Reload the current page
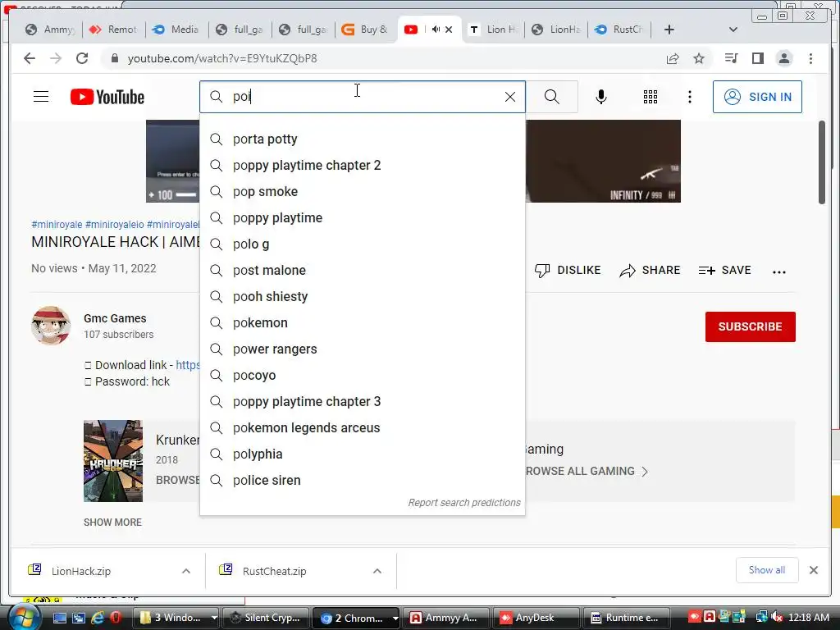 click(82, 58)
